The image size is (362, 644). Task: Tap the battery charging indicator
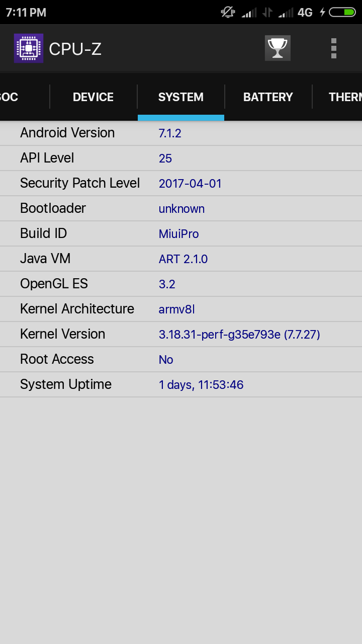coord(338,12)
